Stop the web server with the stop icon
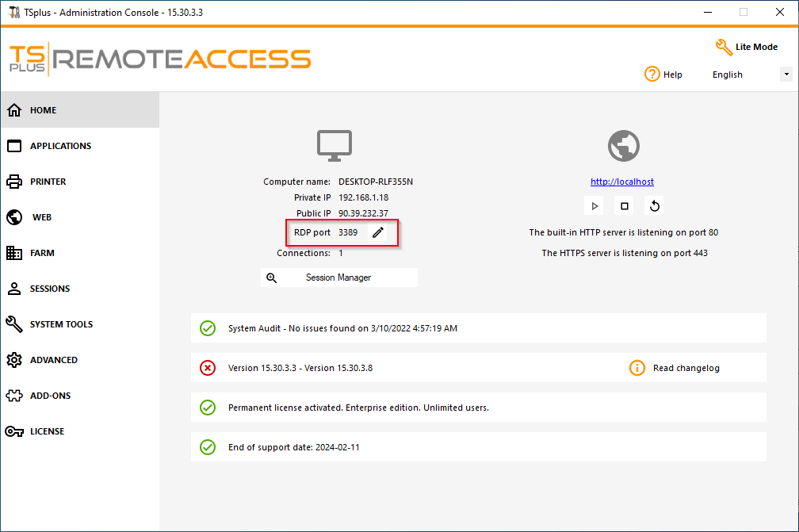 pyautogui.click(x=625, y=206)
